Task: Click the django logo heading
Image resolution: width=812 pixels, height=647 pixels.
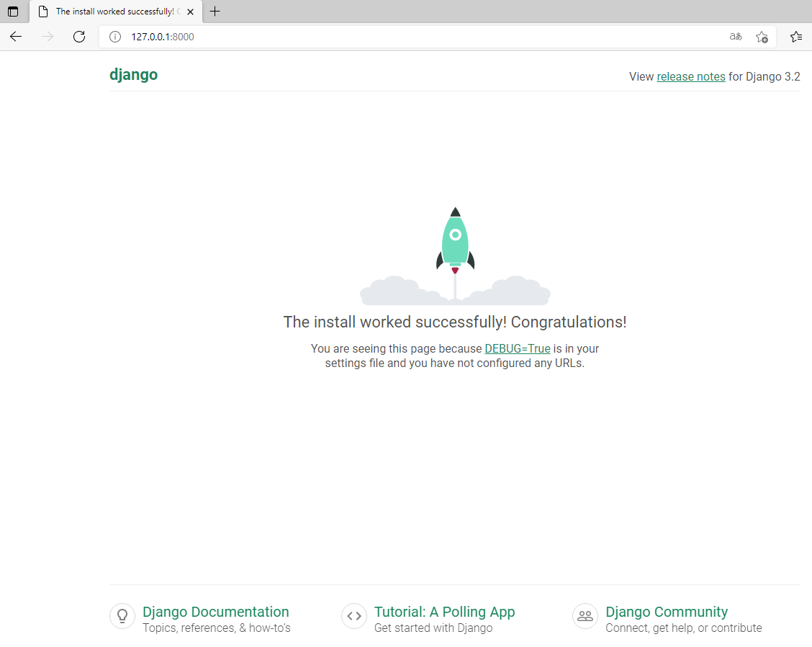Action: point(134,75)
